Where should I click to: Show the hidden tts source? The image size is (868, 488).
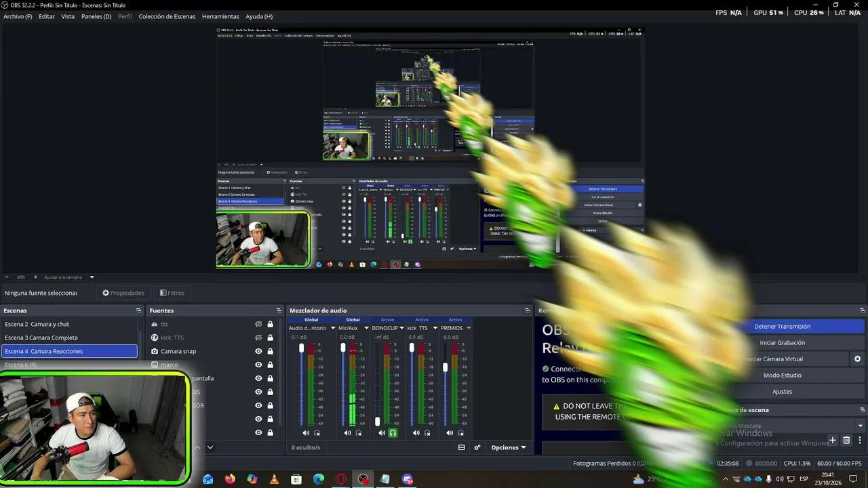[x=258, y=324]
